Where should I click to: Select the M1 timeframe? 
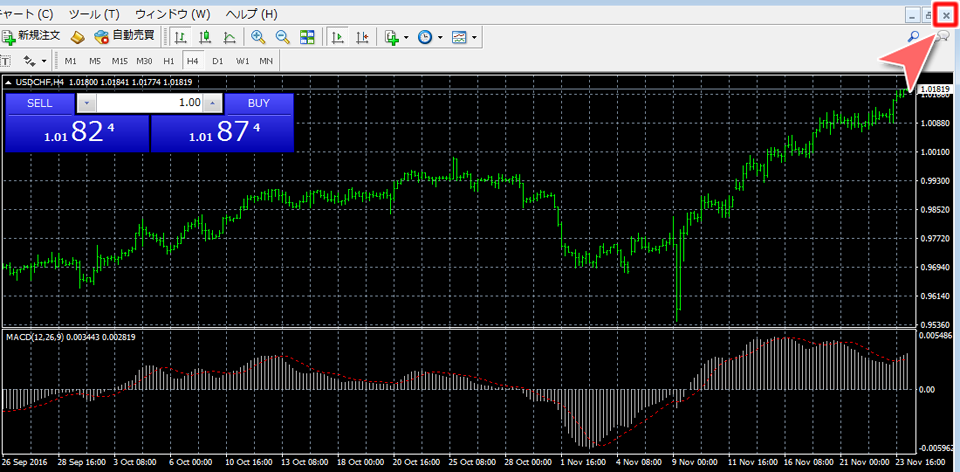click(71, 61)
